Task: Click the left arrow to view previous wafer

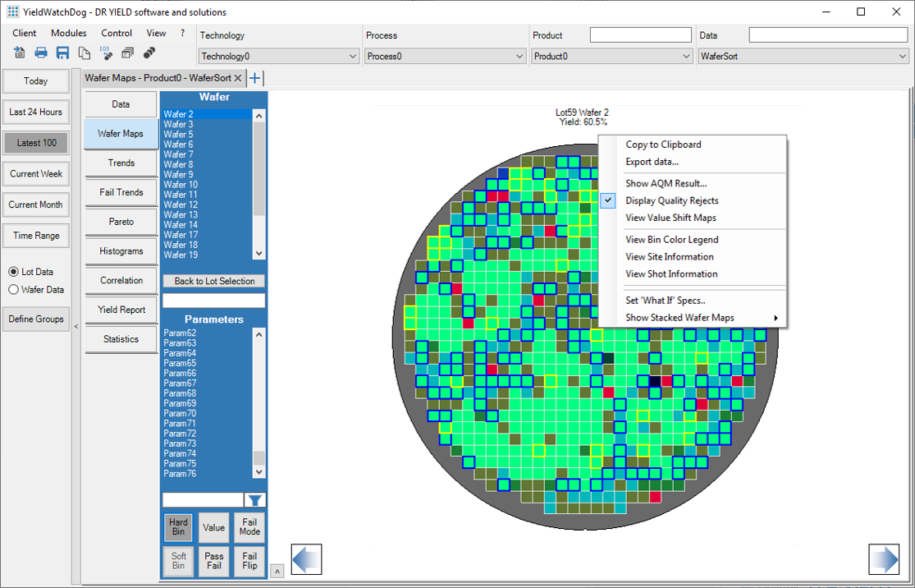Action: pyautogui.click(x=305, y=560)
